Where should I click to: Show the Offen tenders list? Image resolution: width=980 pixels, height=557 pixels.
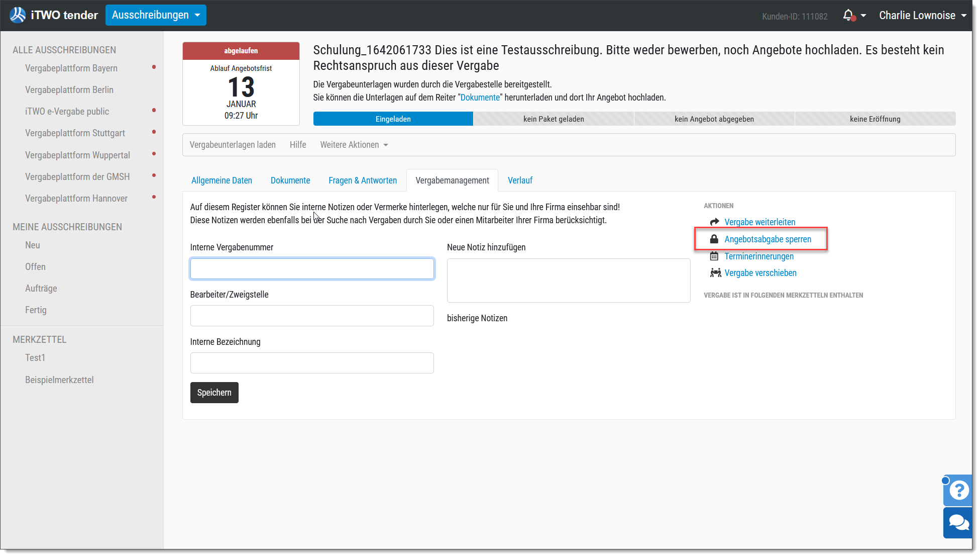(35, 266)
